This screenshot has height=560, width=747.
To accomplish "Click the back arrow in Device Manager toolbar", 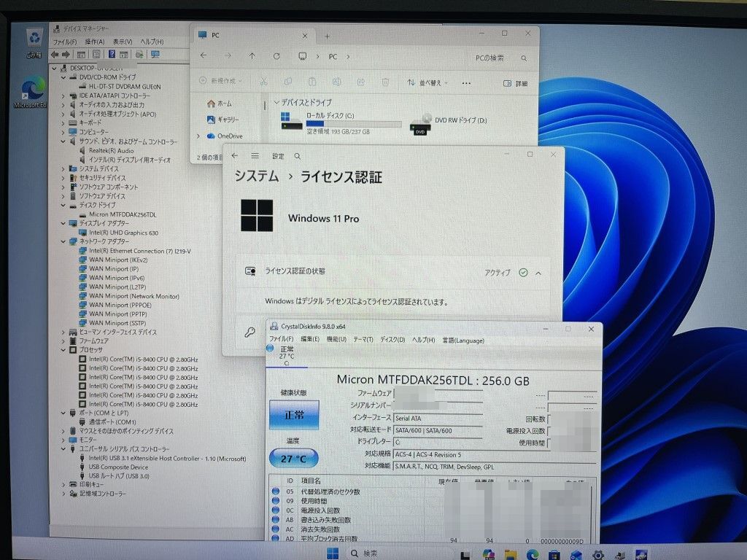I will pos(54,54).
